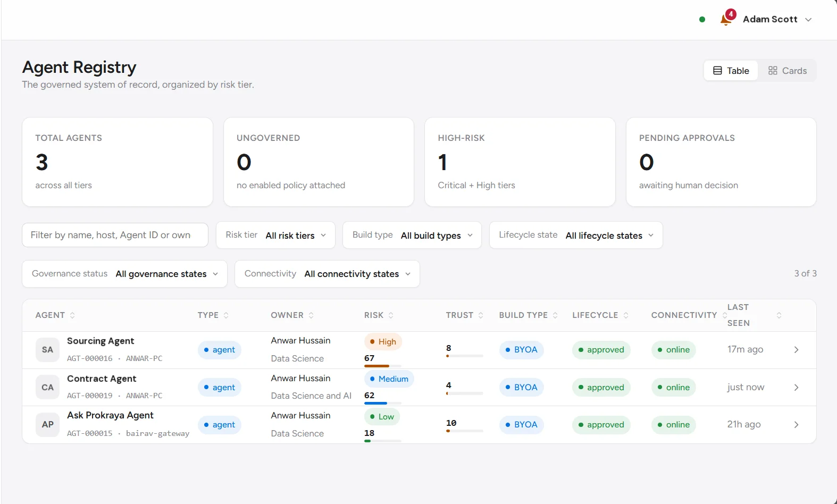Click the AP avatar icon
Image resolution: width=837 pixels, height=504 pixels.
(x=47, y=425)
